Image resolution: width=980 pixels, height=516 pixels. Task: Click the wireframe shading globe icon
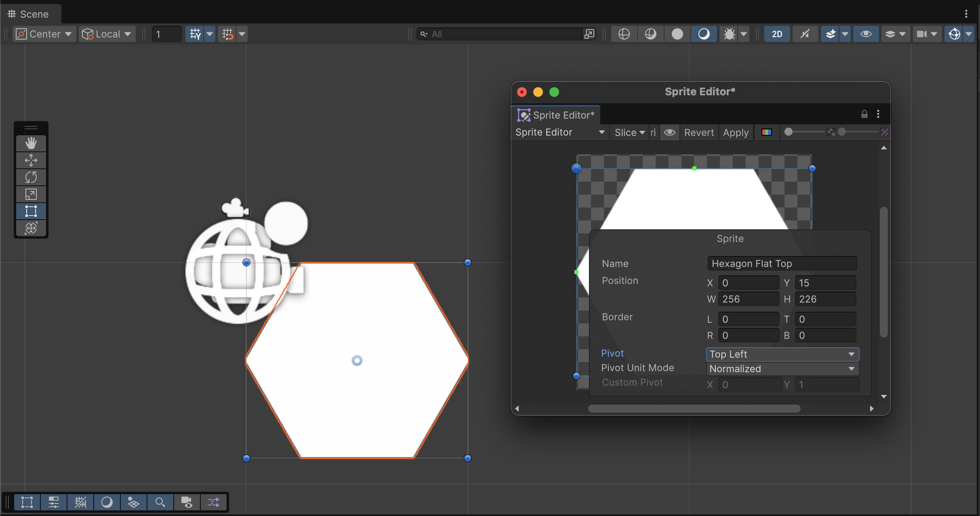tap(624, 34)
